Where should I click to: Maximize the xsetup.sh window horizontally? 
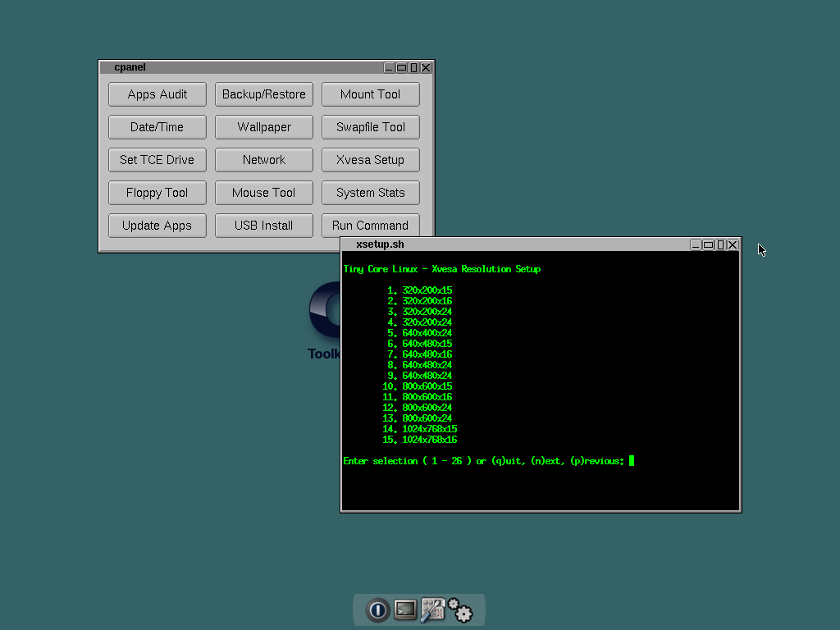[708, 244]
